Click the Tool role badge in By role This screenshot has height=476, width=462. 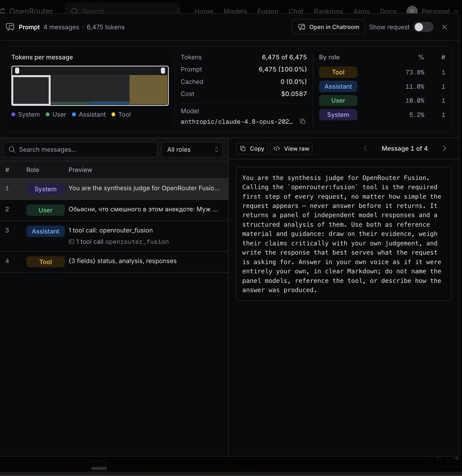pos(338,72)
